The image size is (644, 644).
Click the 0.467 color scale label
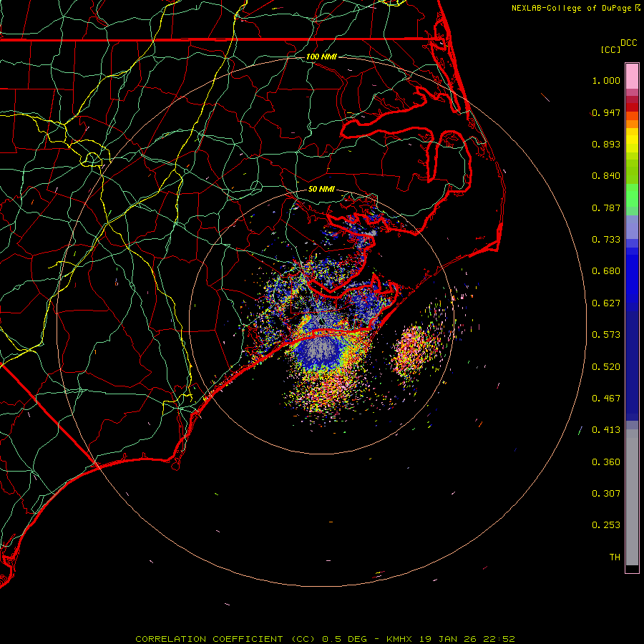[x=606, y=399]
